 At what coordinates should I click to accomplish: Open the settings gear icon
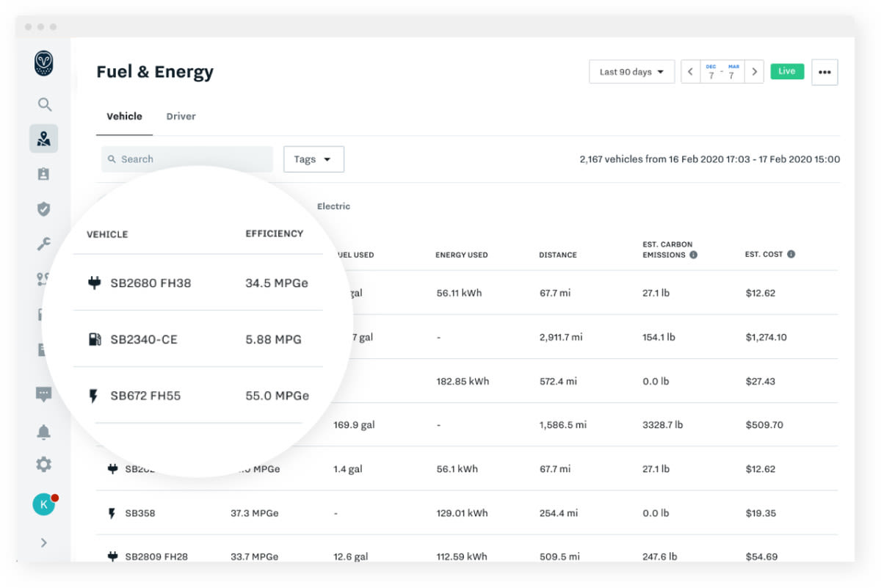point(44,465)
